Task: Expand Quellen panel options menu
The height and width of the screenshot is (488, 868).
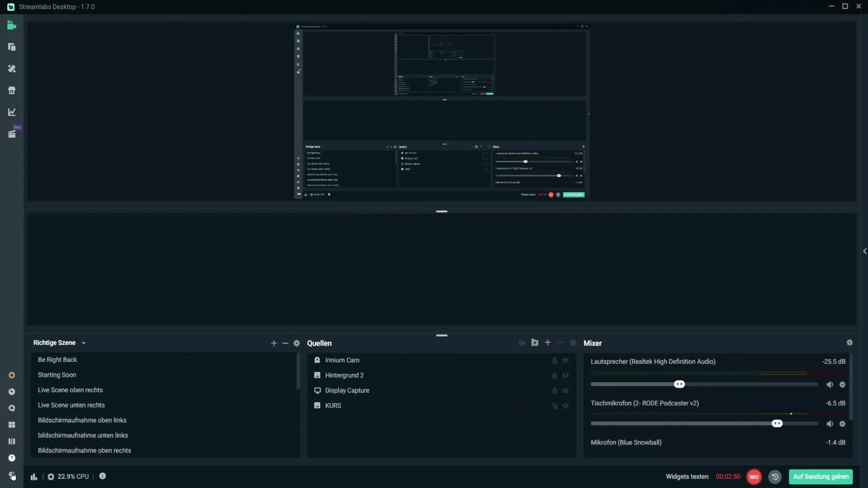Action: 573,342
